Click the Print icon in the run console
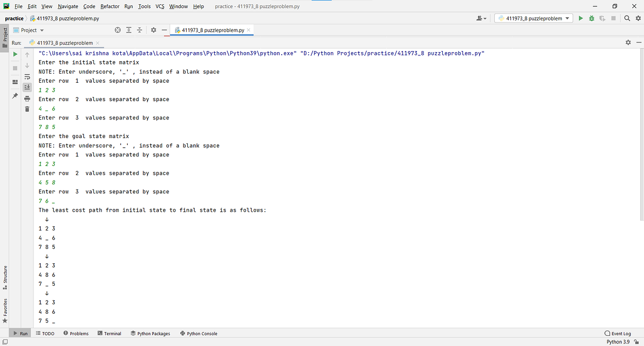644x346 pixels. click(x=27, y=99)
